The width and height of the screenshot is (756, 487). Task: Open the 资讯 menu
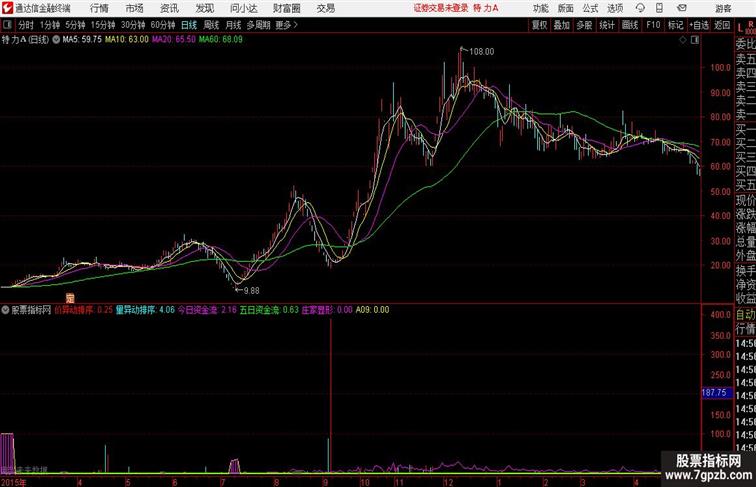(169, 8)
